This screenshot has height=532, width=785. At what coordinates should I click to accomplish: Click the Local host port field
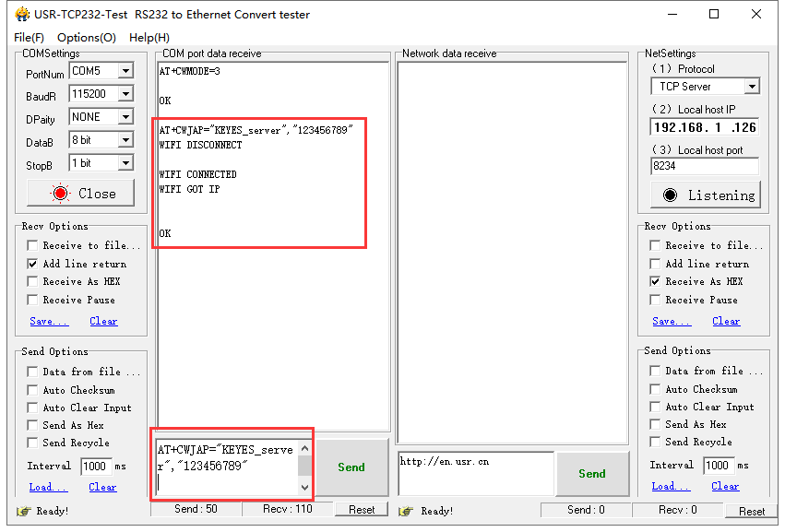click(705, 166)
